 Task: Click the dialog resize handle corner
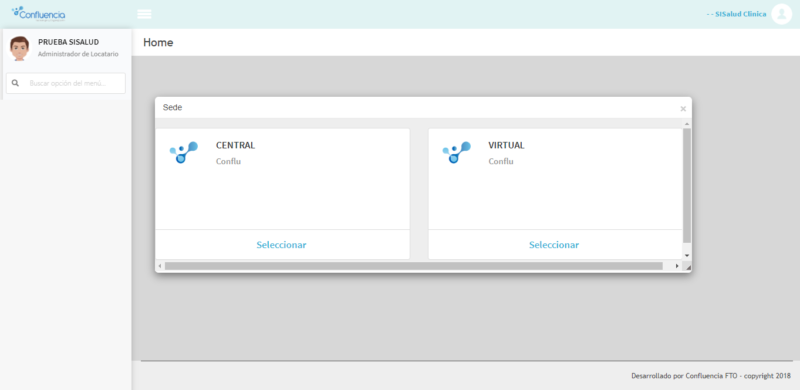(687, 266)
